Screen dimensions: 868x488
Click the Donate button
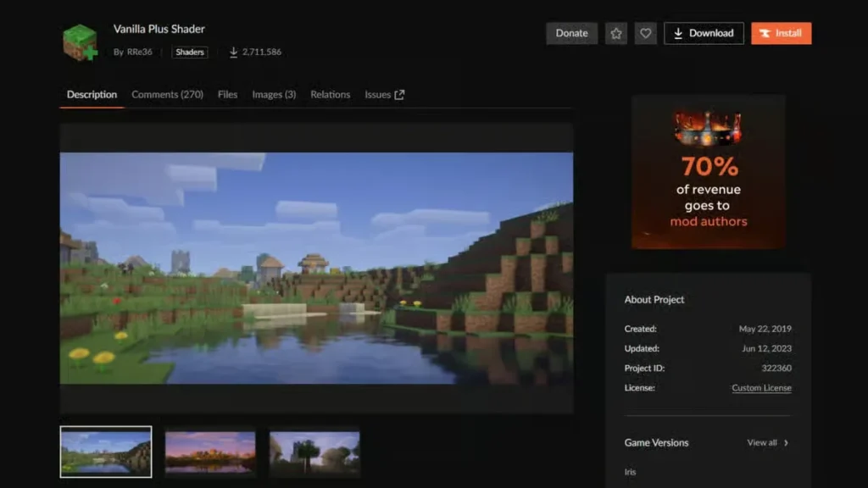point(571,33)
